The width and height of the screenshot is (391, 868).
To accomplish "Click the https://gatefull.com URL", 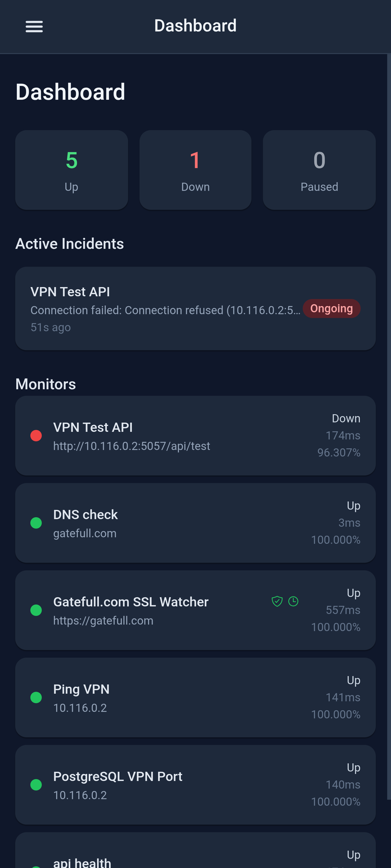I will pos(103,620).
